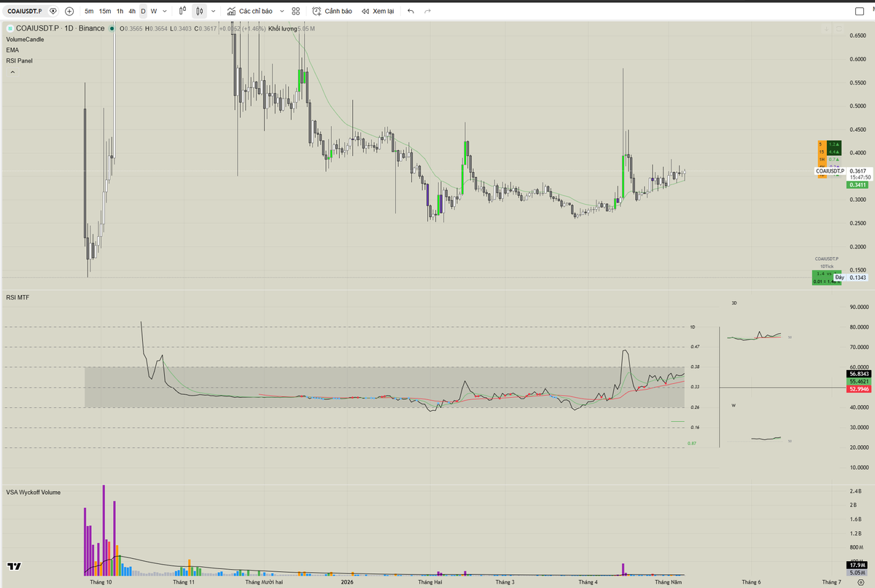This screenshot has height=588, width=875.
Task: Click the green 0.3411 EMA price label
Action: click(x=859, y=185)
